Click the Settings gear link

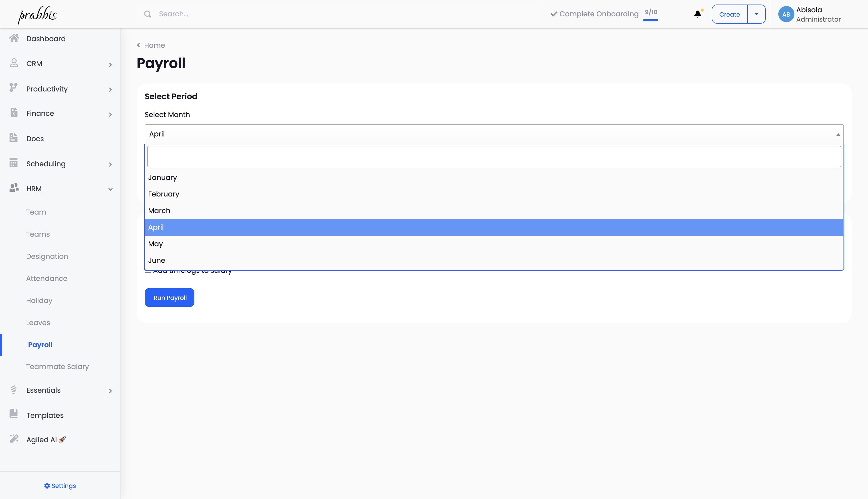pos(60,486)
